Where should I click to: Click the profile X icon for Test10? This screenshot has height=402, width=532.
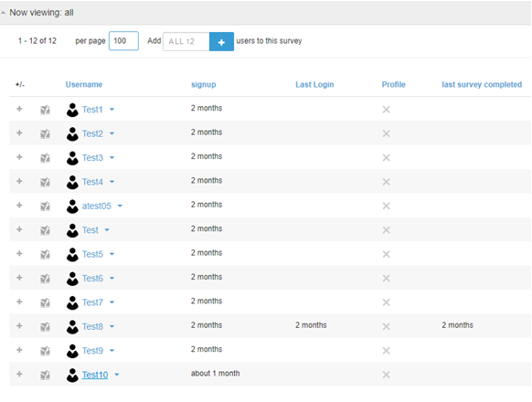tap(386, 375)
